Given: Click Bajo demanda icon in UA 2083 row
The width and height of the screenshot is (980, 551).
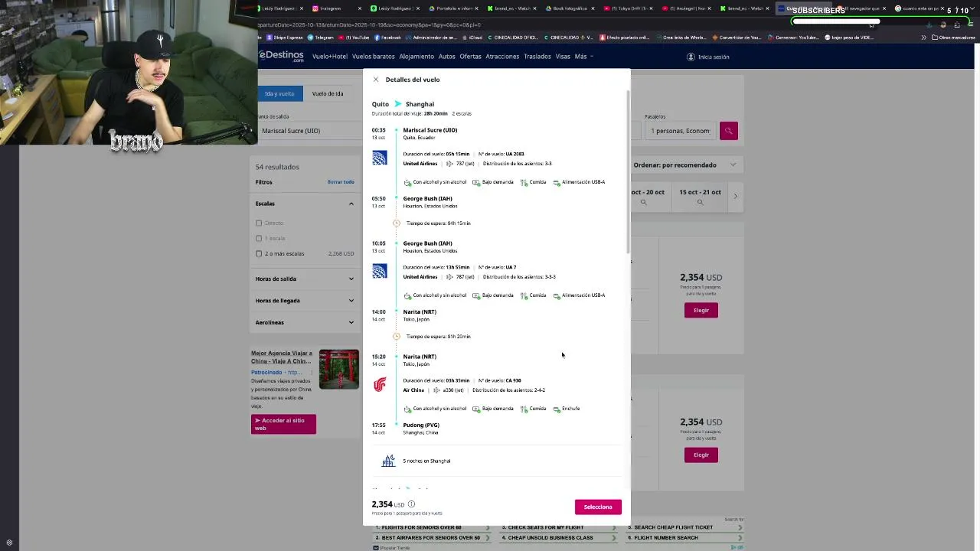Looking at the screenshot, I should (x=476, y=182).
